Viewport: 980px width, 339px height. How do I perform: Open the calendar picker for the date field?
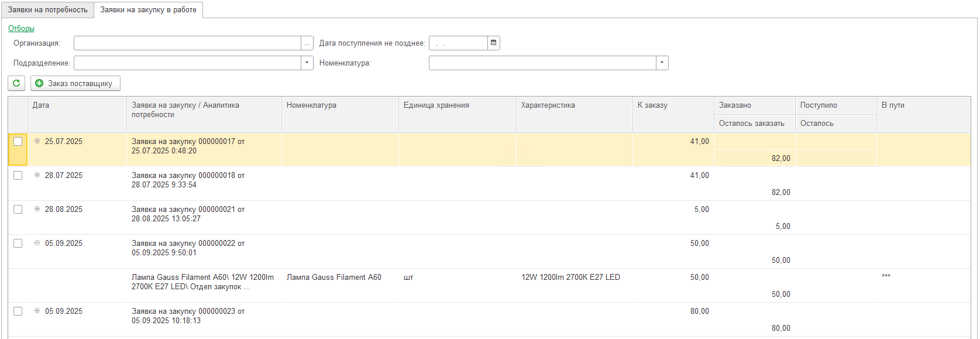click(494, 43)
